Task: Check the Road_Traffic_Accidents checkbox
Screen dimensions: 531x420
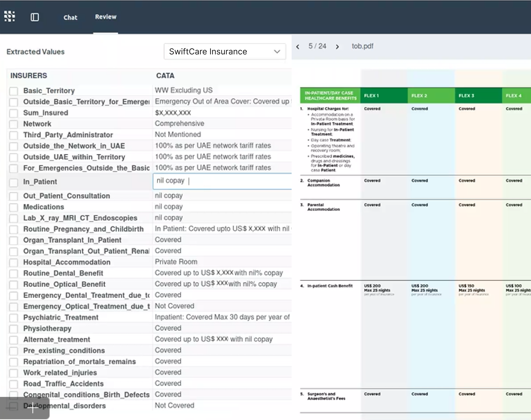Action: [x=14, y=384]
